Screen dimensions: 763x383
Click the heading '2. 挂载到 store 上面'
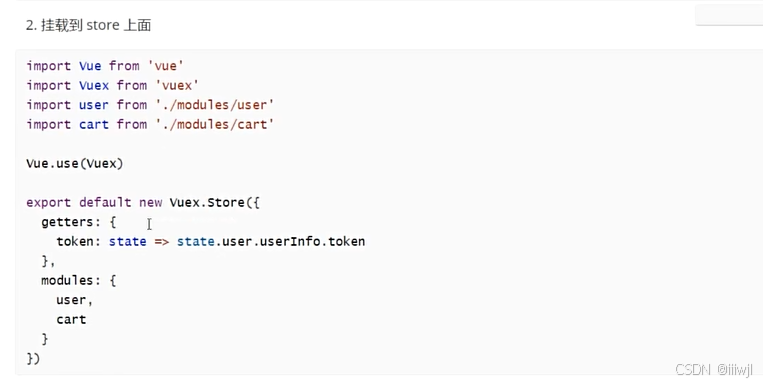[x=89, y=25]
